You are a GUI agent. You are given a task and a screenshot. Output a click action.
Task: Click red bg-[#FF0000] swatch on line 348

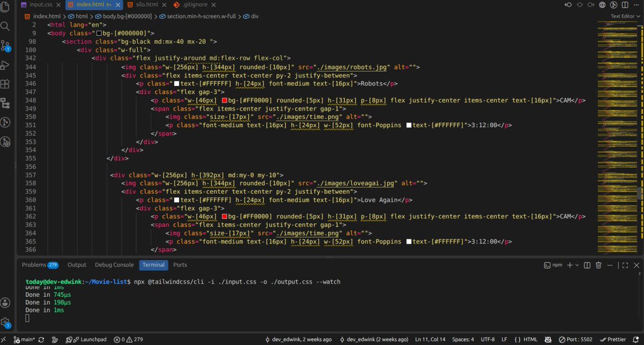click(x=225, y=100)
